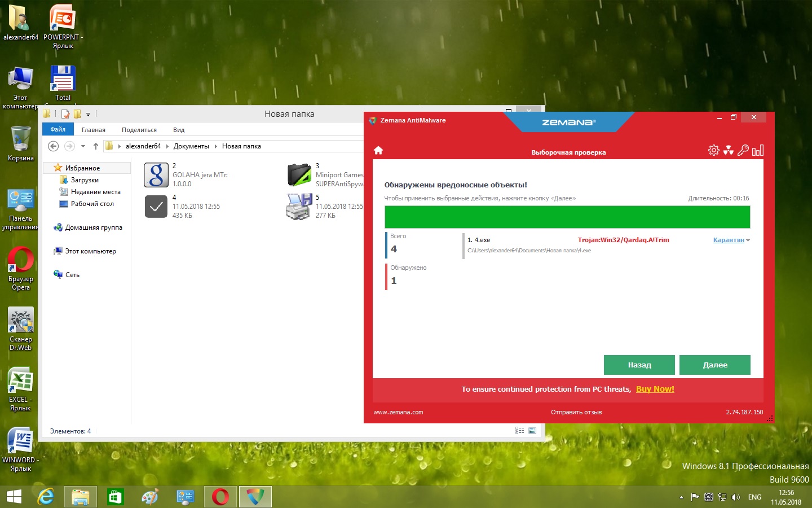Click Далее to apply actions

(715, 365)
